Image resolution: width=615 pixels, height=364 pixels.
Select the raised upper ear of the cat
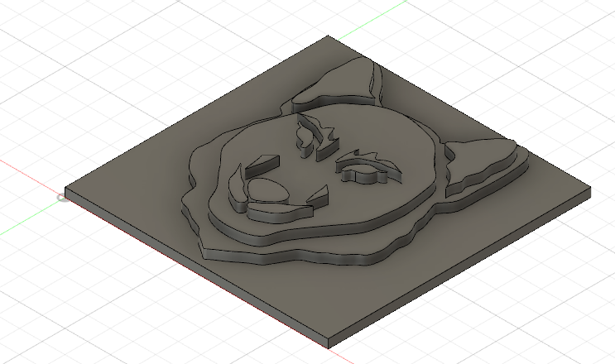(338, 82)
